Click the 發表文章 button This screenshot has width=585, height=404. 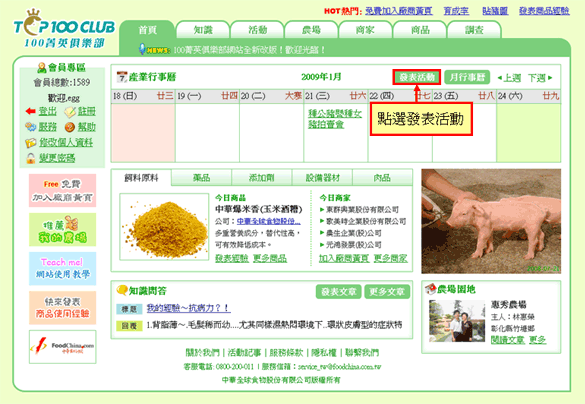coord(338,292)
